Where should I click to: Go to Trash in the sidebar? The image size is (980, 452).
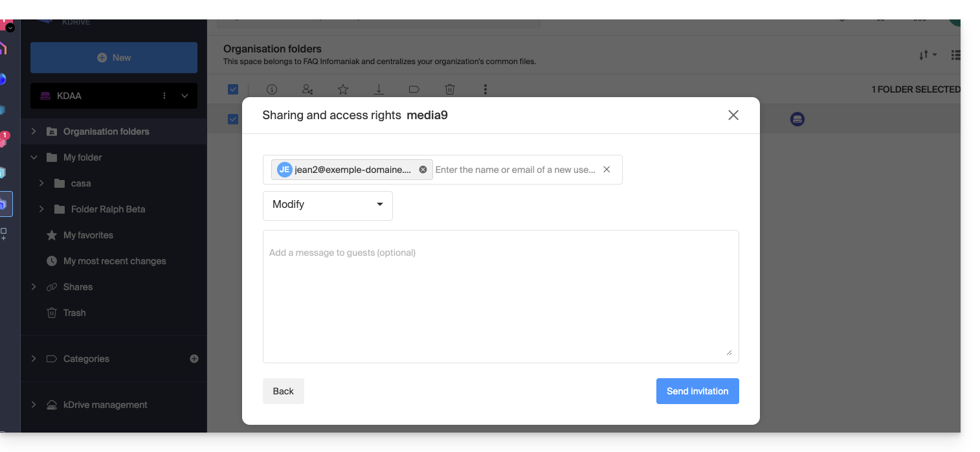coord(74,313)
